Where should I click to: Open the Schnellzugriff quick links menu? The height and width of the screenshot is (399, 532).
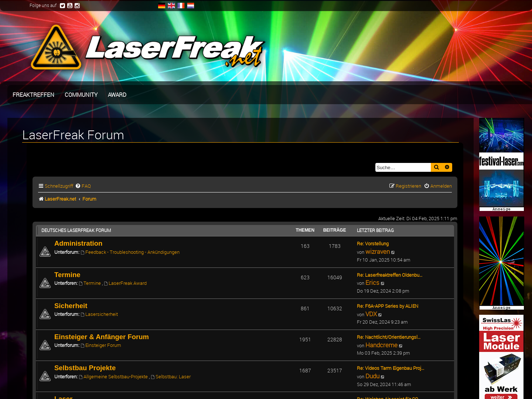56,186
